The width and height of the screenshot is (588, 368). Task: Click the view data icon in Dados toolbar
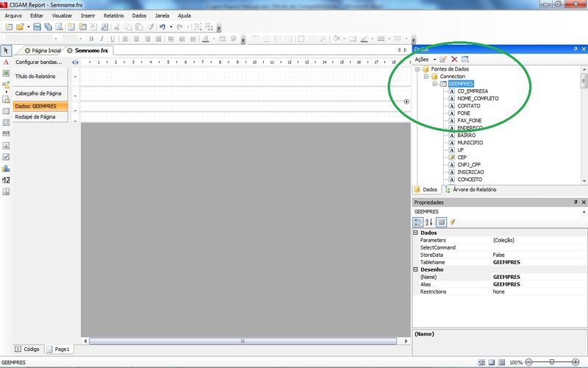click(x=465, y=60)
